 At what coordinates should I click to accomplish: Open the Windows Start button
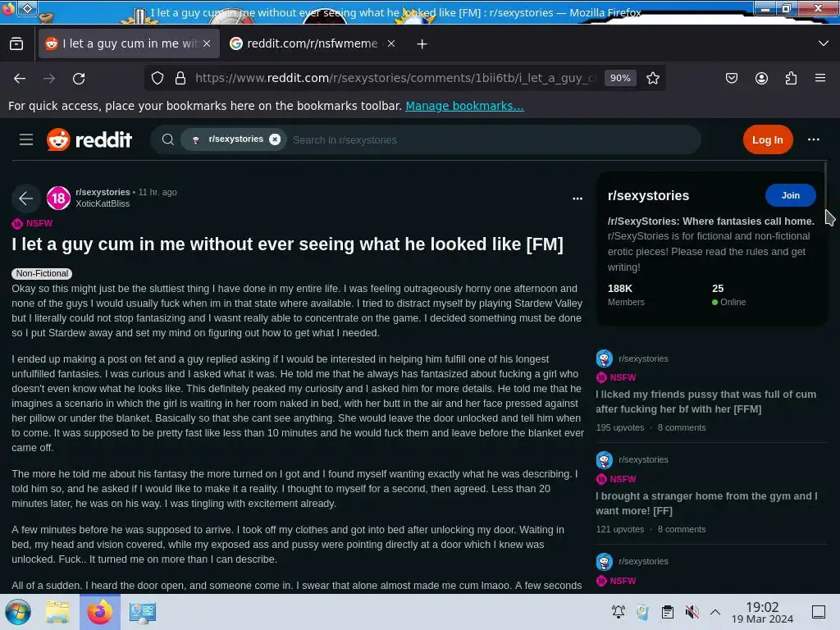click(18, 612)
